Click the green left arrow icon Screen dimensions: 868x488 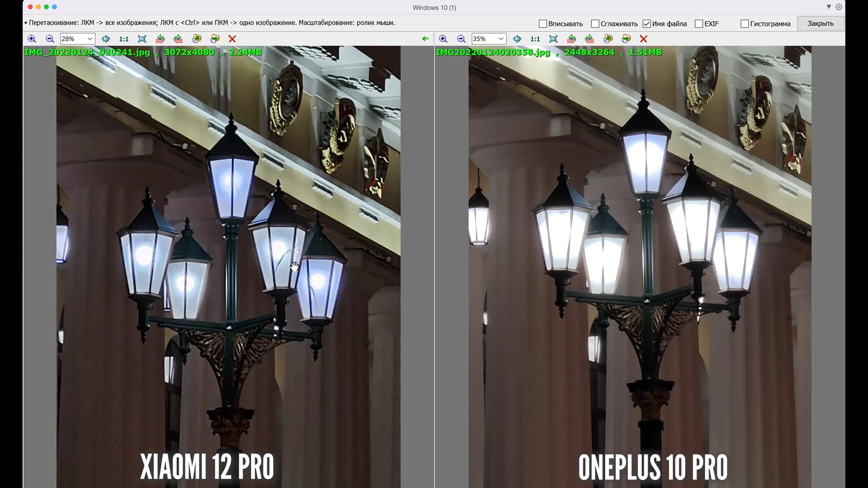point(425,39)
